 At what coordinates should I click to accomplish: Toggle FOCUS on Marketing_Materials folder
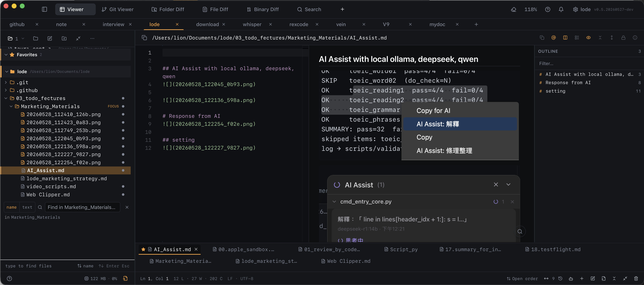pyautogui.click(x=113, y=106)
